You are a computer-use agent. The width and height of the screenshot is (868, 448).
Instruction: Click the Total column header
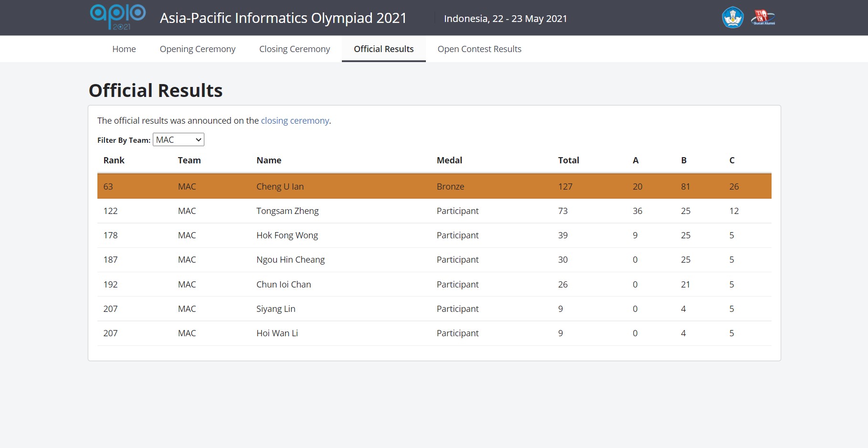coord(568,160)
